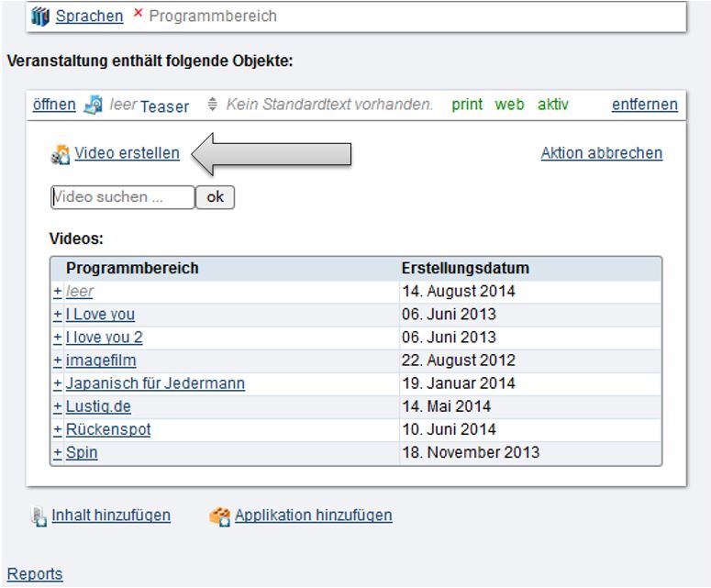Toggle the green web status

[509, 105]
